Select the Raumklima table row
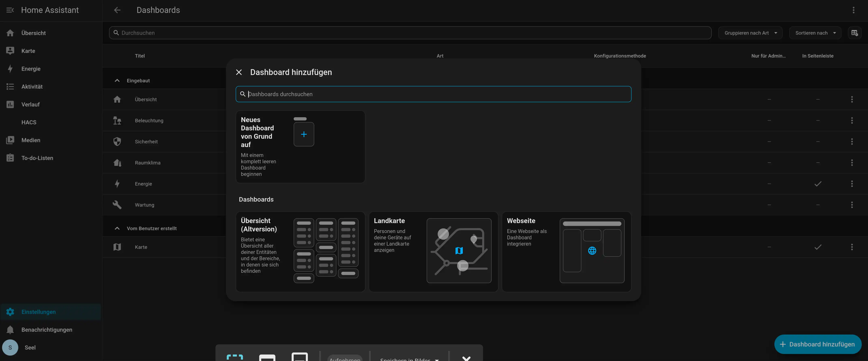Screen dimensions: 868x361 coord(485,162)
